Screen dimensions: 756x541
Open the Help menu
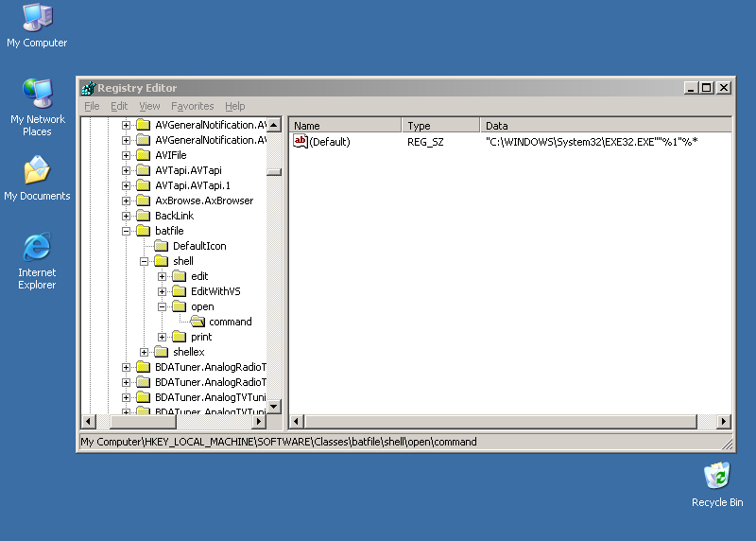(x=234, y=106)
